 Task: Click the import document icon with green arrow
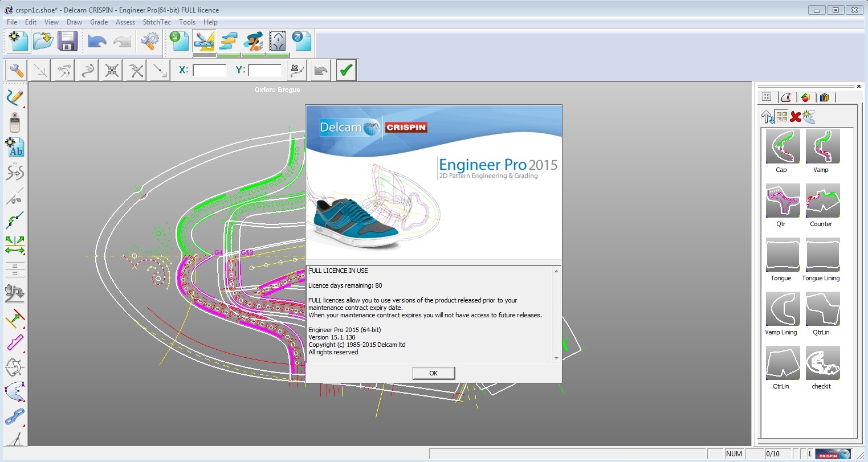pyautogui.click(x=180, y=41)
